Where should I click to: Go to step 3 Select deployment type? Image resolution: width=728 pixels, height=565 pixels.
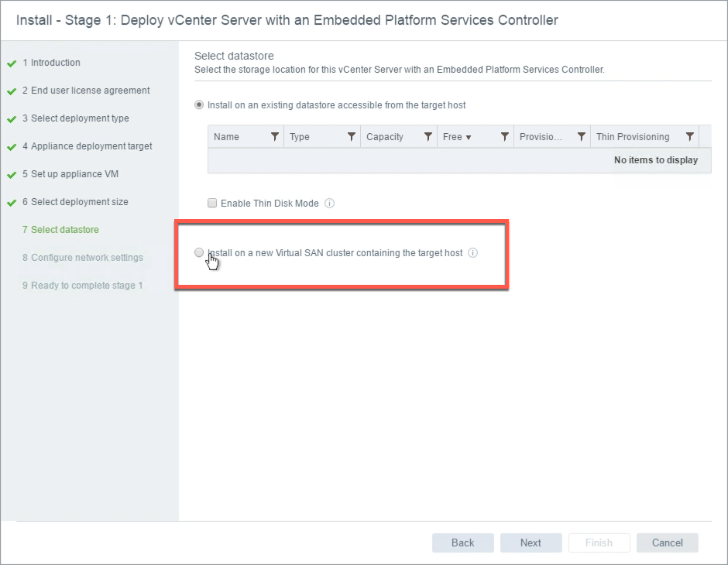pyautogui.click(x=76, y=118)
